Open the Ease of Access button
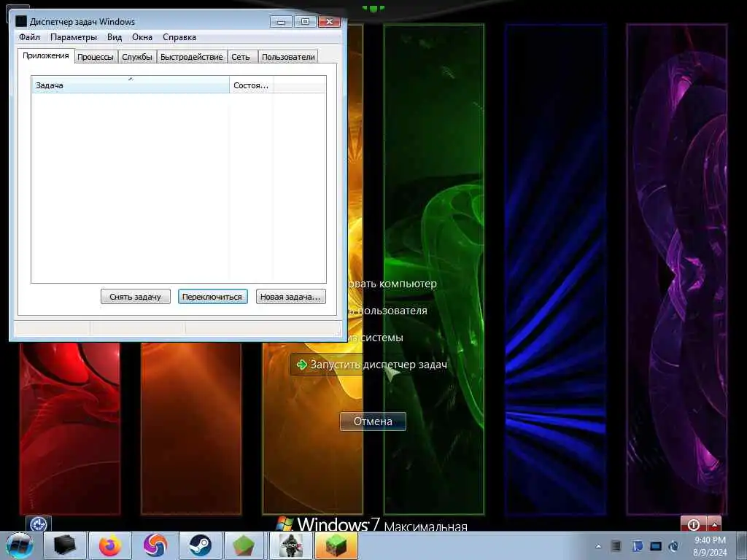 tap(39, 524)
